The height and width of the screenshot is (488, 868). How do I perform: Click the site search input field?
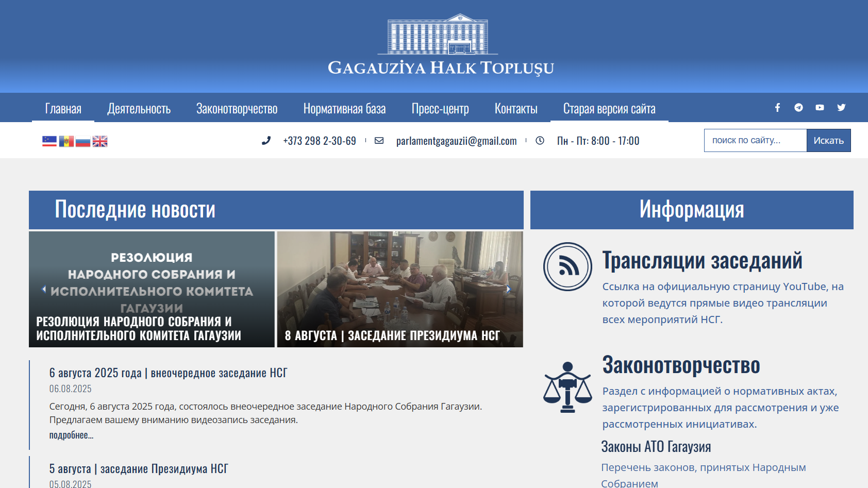pos(756,141)
